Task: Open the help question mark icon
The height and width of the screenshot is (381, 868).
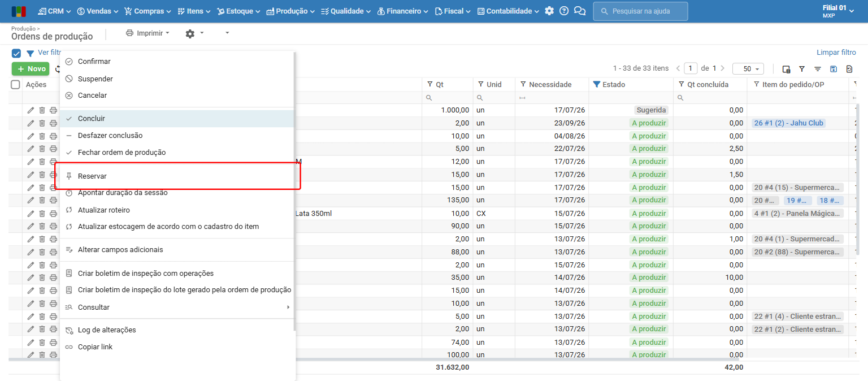Action: point(564,11)
